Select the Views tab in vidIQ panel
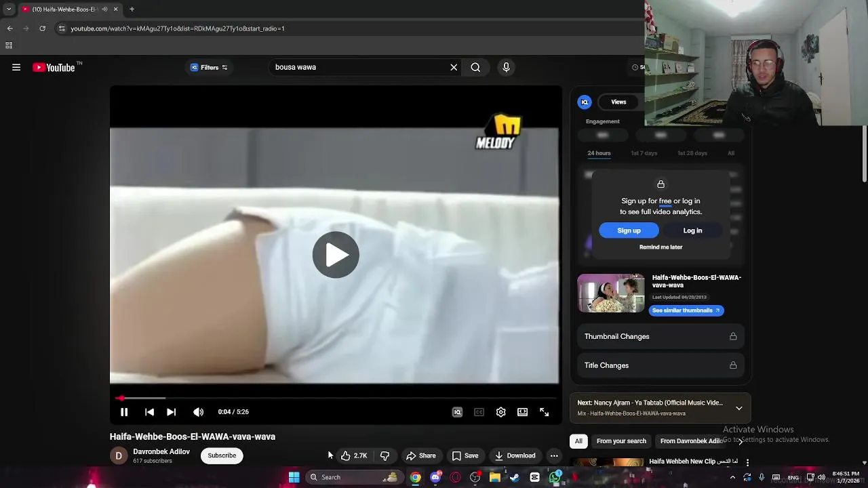868x488 pixels. pos(618,102)
